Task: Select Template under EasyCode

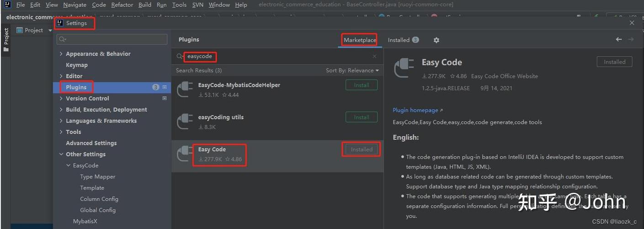Action: click(92, 188)
